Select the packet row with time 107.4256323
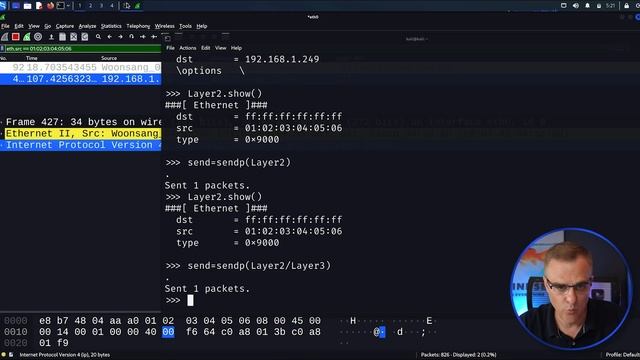640x360 pixels. tap(80, 79)
